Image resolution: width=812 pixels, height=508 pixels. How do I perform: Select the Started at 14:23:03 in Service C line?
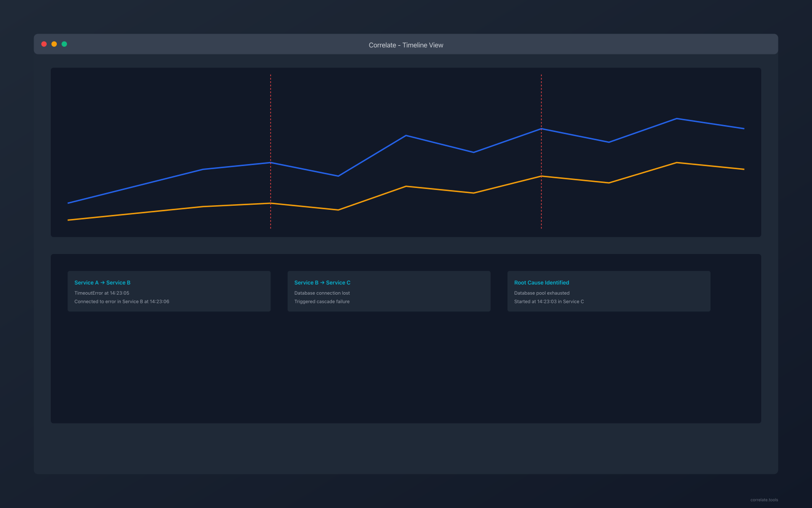[549, 302]
